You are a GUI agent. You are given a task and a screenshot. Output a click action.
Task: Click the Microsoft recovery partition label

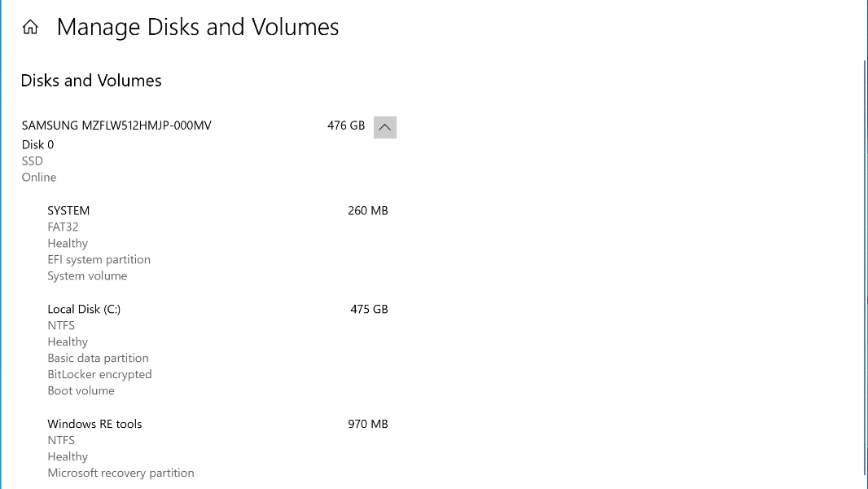pyautogui.click(x=121, y=473)
